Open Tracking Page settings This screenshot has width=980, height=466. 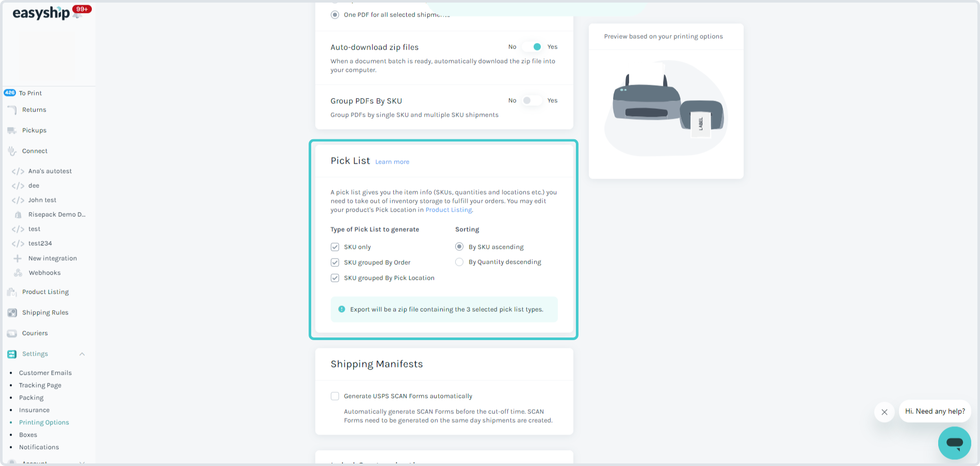tap(40, 385)
